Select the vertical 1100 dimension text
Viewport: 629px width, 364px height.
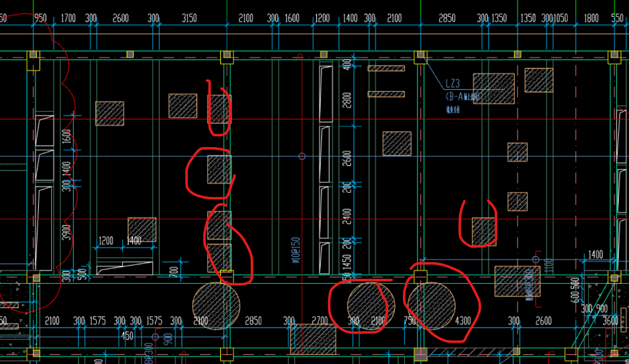[548, 266]
